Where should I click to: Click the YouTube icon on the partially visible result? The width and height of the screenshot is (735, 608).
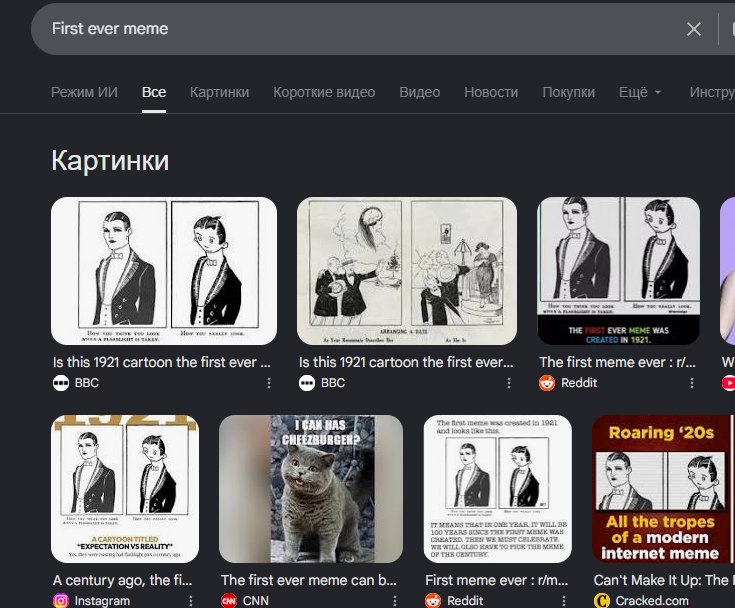pos(729,383)
